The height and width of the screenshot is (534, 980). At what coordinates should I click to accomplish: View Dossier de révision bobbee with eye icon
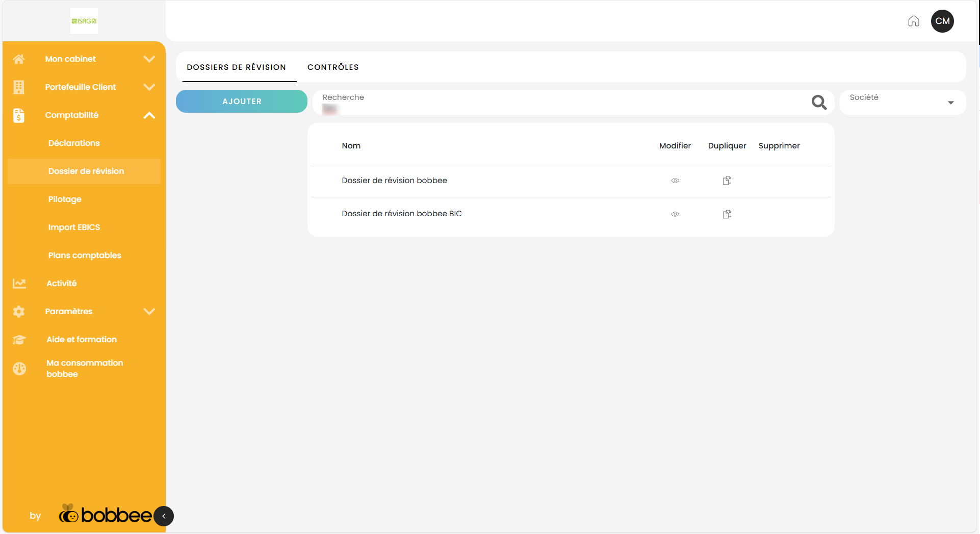675,181
